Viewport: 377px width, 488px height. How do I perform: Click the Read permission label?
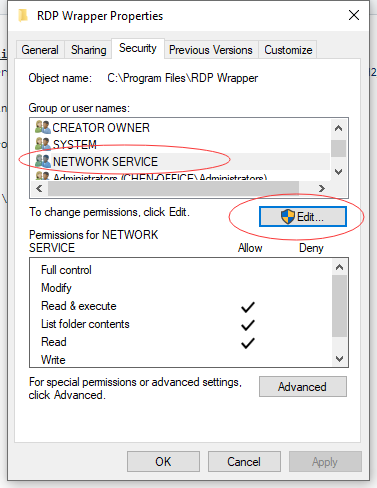(x=54, y=342)
